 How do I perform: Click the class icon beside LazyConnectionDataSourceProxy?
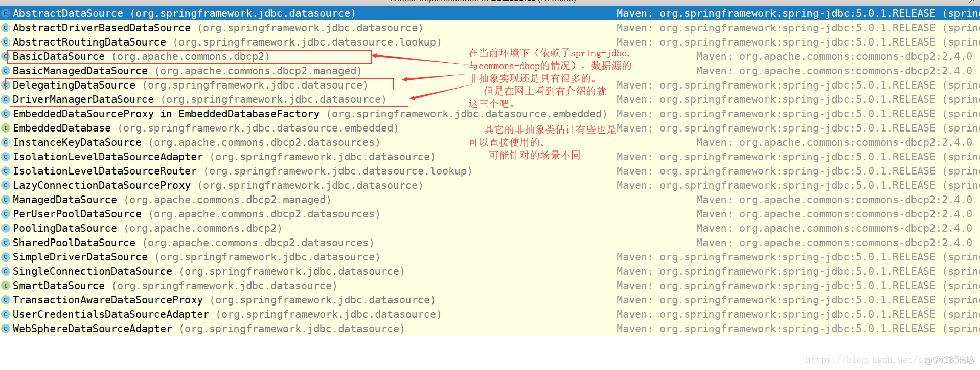[x=5, y=185]
